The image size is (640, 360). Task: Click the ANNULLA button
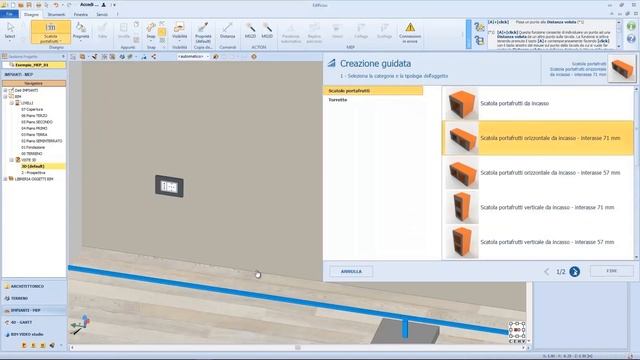351,271
